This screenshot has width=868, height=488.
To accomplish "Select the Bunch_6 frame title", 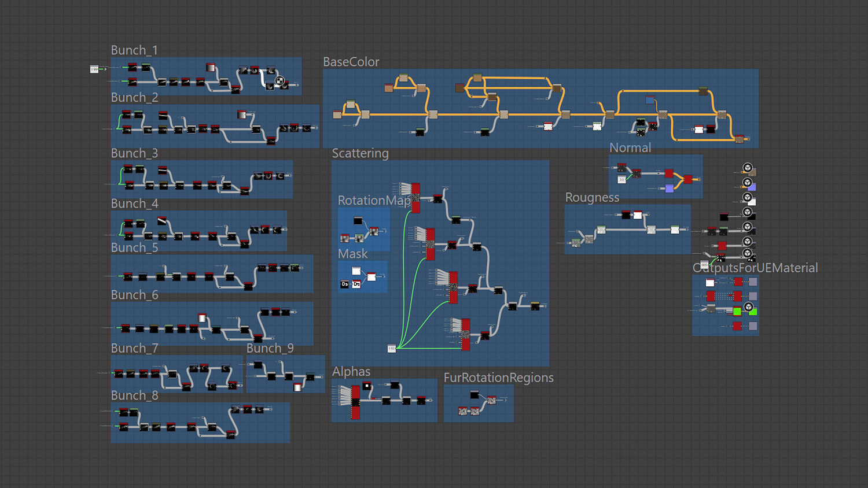I will [134, 295].
